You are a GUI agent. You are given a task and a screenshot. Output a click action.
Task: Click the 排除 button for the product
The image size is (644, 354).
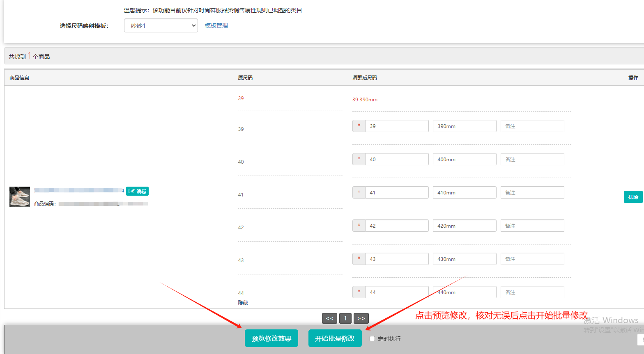633,197
